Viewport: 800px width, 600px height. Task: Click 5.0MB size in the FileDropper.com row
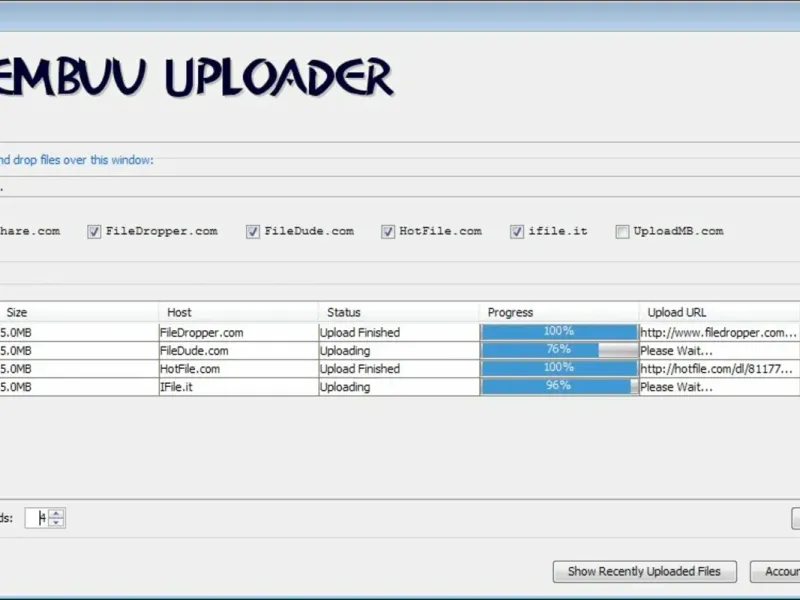tap(16, 333)
